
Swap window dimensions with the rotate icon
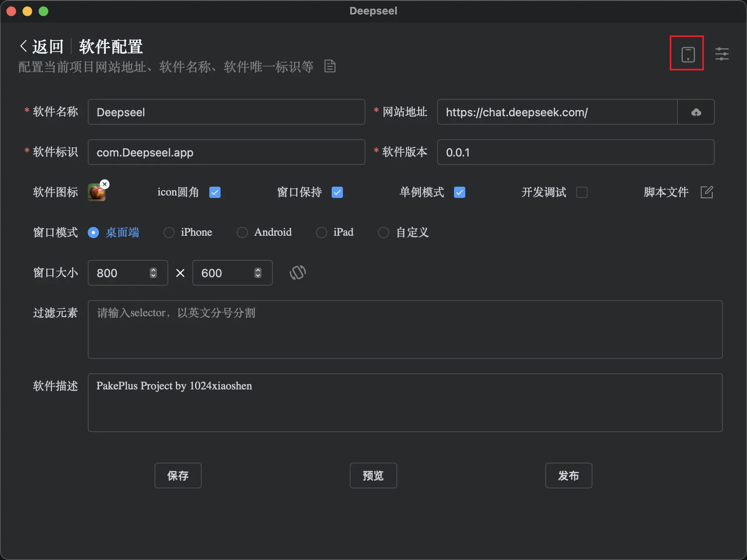click(297, 273)
